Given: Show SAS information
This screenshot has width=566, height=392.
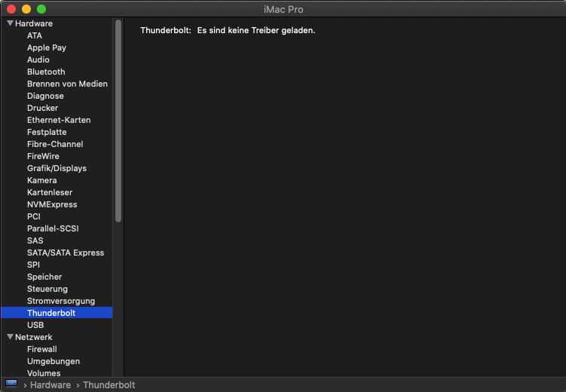Looking at the screenshot, I should [35, 240].
